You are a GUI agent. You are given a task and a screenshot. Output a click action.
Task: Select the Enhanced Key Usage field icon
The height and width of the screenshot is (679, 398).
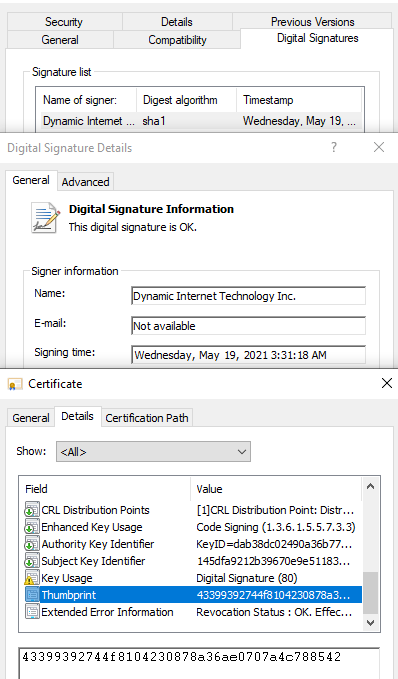coord(32,527)
